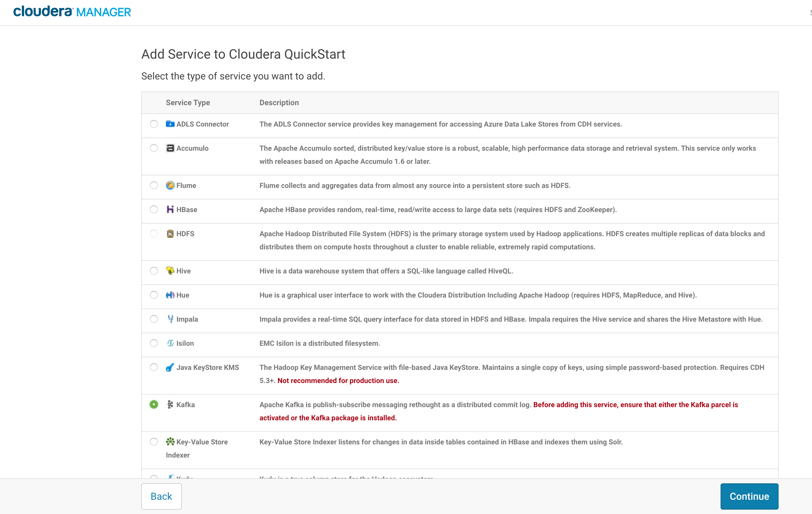Pick the Hue service radio option

pos(154,295)
